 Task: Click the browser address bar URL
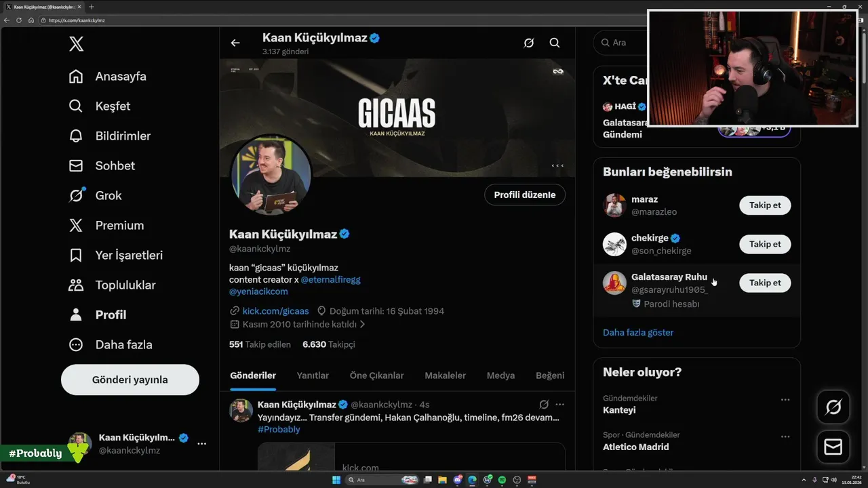[x=77, y=20]
